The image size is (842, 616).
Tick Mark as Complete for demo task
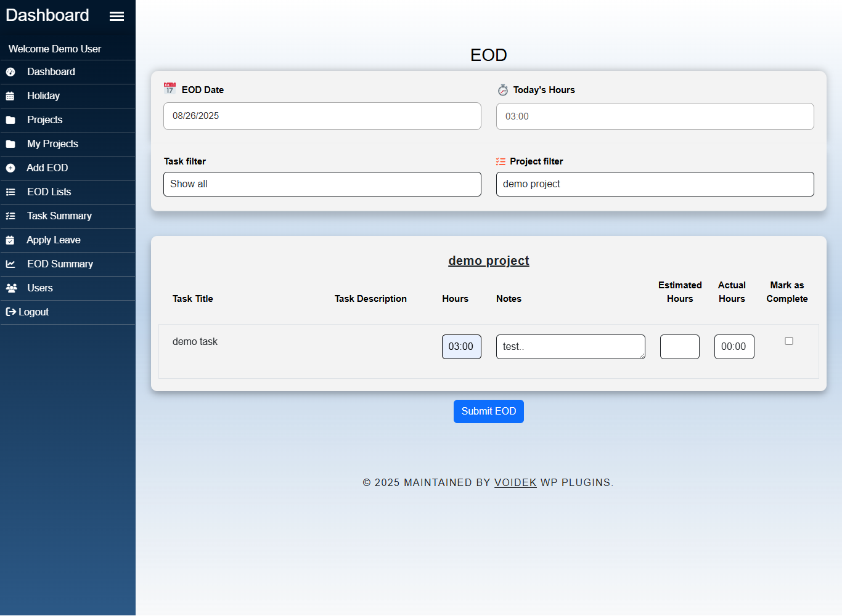[788, 341]
